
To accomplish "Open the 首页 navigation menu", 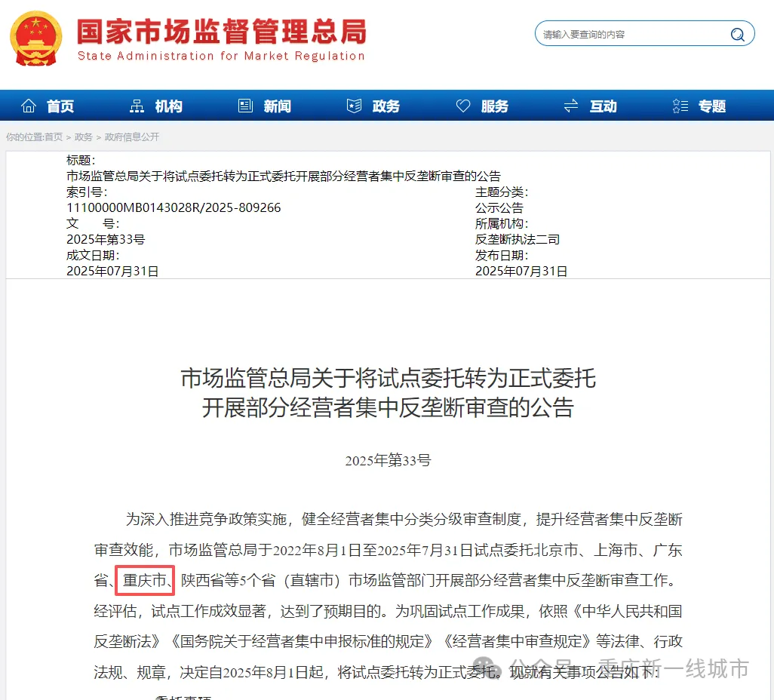I will tap(60, 106).
